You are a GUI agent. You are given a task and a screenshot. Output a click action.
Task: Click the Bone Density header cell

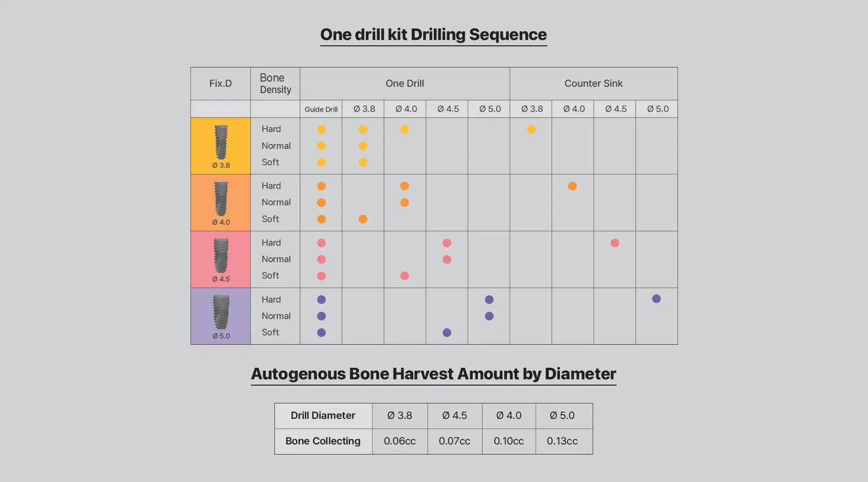coord(275,83)
